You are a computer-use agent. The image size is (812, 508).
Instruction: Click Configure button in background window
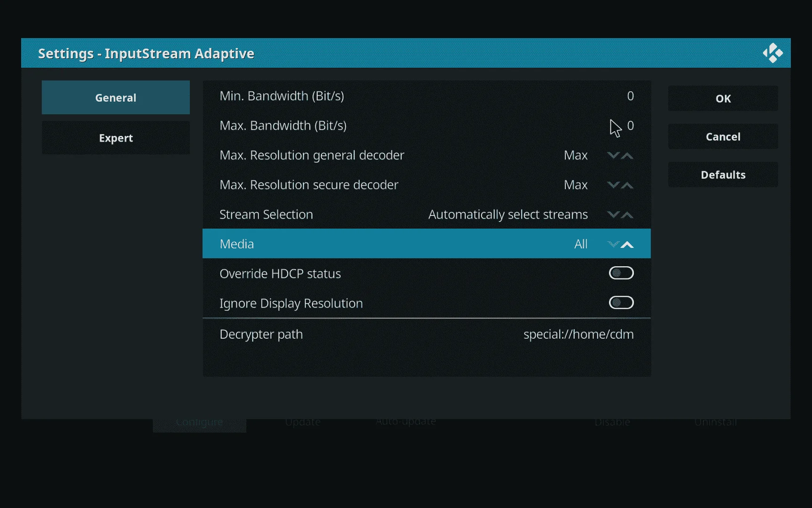pos(199,422)
